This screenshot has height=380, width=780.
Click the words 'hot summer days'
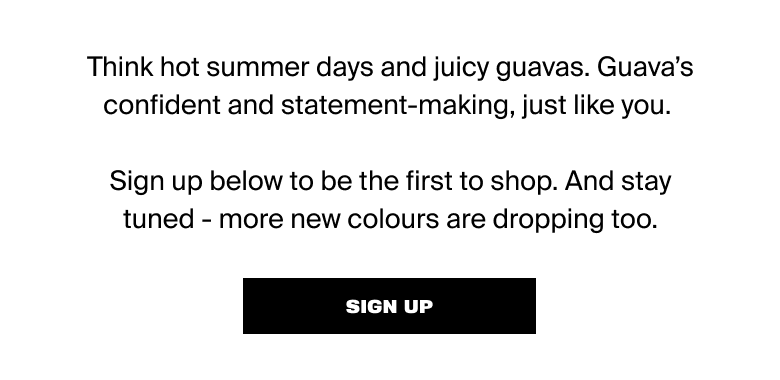click(267, 67)
